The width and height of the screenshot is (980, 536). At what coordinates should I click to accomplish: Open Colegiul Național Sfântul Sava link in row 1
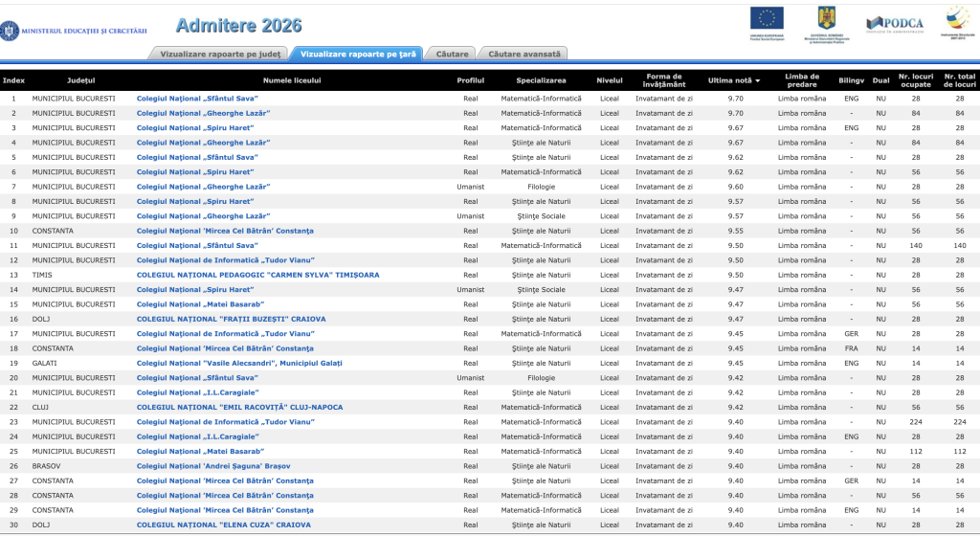click(197, 99)
